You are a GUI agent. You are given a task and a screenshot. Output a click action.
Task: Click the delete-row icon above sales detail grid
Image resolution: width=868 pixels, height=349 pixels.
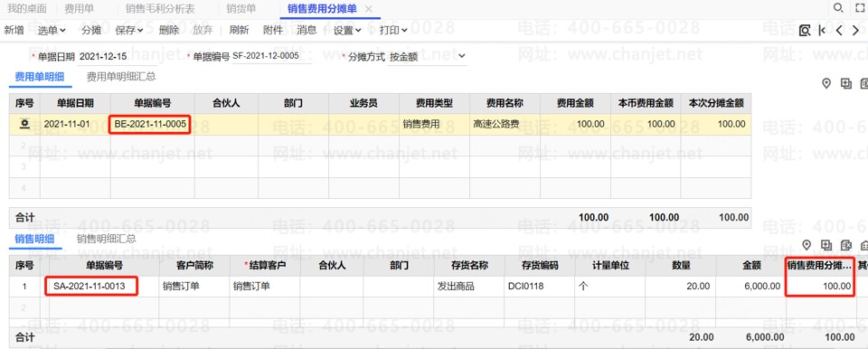[845, 245]
